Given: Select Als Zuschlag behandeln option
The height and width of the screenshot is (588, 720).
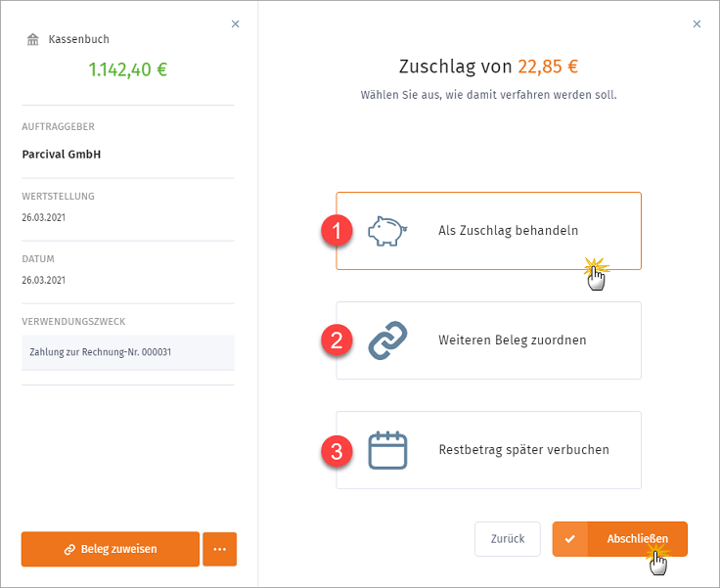Looking at the screenshot, I should (488, 231).
